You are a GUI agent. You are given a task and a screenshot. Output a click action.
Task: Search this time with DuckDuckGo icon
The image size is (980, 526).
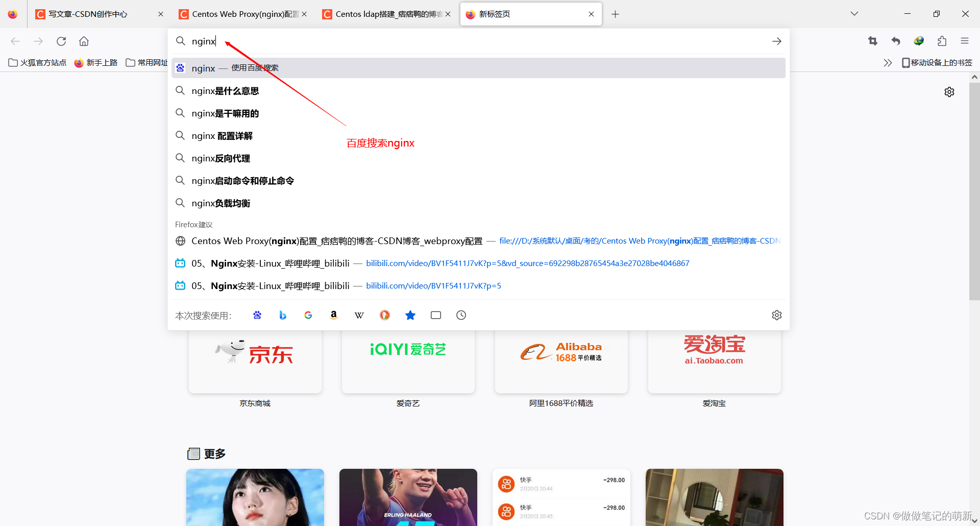click(385, 315)
